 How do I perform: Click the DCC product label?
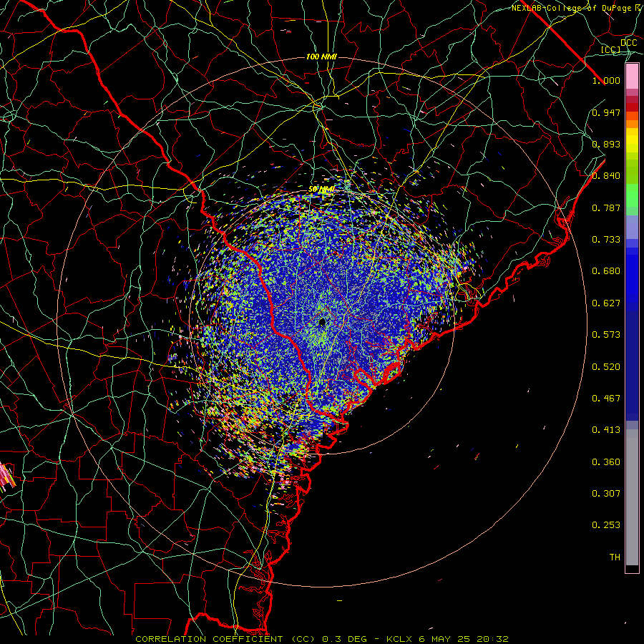(x=628, y=43)
